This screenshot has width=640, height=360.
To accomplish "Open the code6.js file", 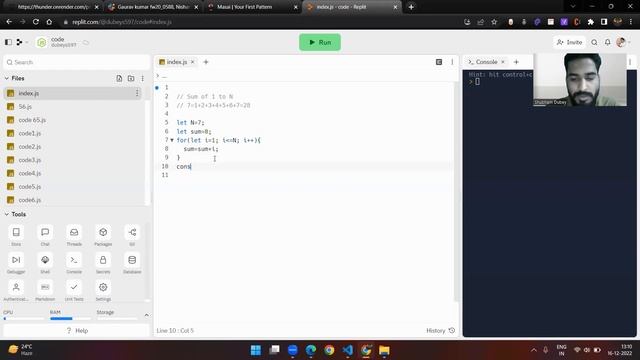I will tap(74, 200).
